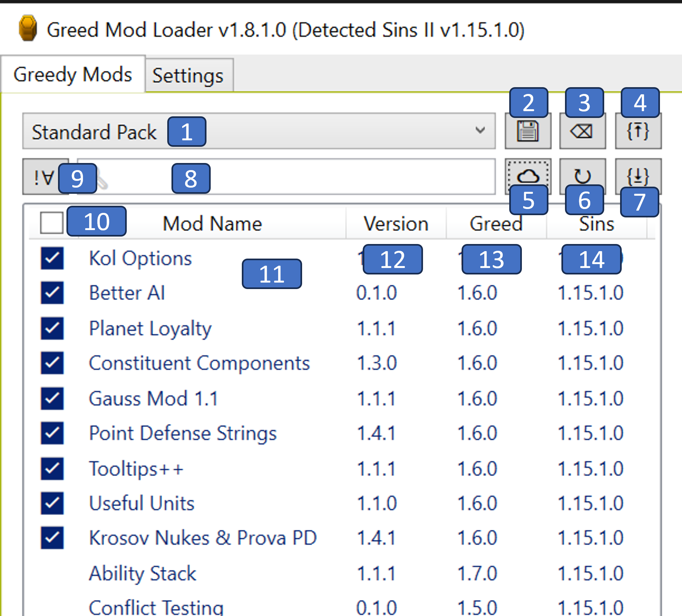Disable the Planet Loyalty checkbox
This screenshot has height=616, width=682.
(53, 329)
